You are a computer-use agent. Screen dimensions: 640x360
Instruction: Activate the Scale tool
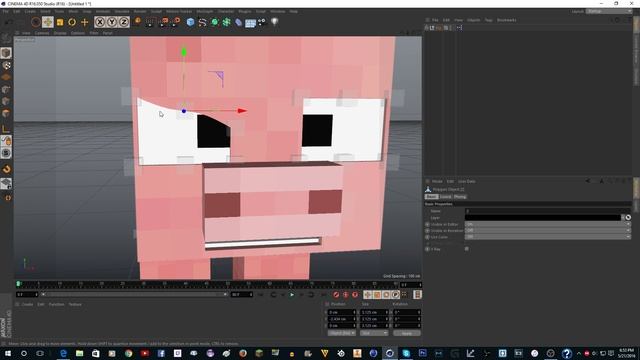(60, 22)
